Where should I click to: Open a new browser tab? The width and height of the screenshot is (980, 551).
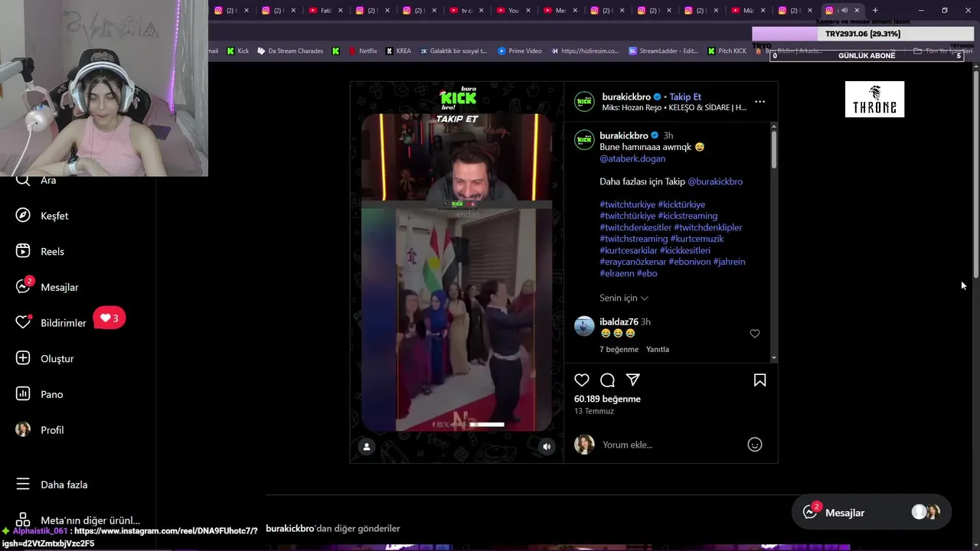point(875,10)
